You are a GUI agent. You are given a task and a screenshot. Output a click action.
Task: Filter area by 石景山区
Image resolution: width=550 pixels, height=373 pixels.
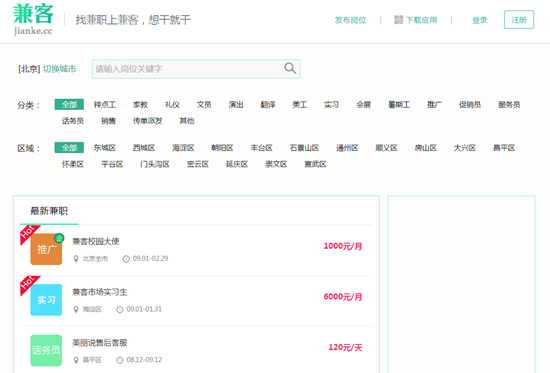[x=304, y=148]
